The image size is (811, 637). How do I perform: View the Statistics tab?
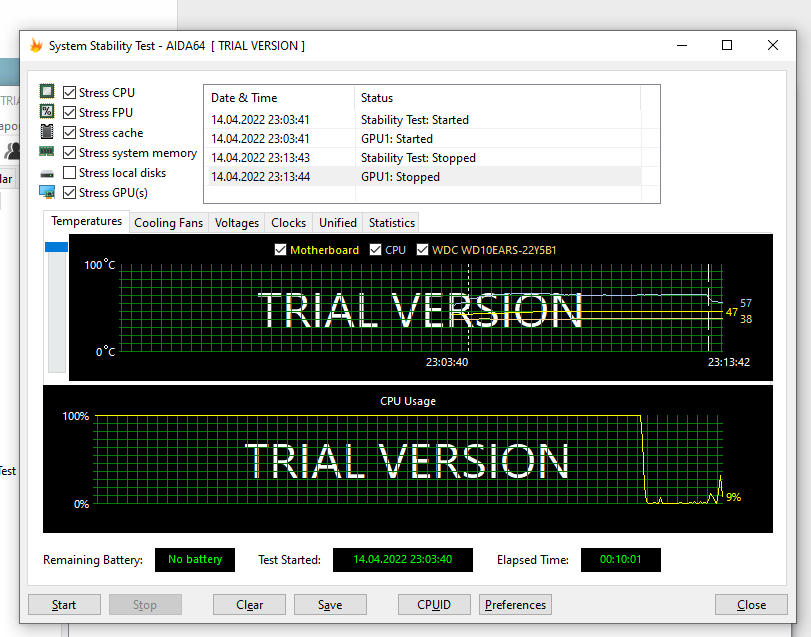coord(392,223)
